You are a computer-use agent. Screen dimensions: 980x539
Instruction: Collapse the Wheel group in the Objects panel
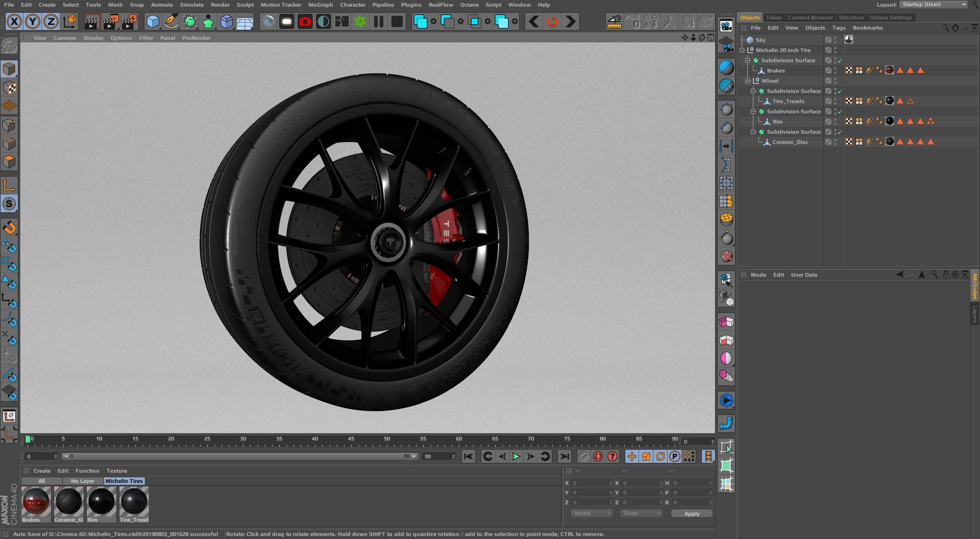click(x=748, y=81)
